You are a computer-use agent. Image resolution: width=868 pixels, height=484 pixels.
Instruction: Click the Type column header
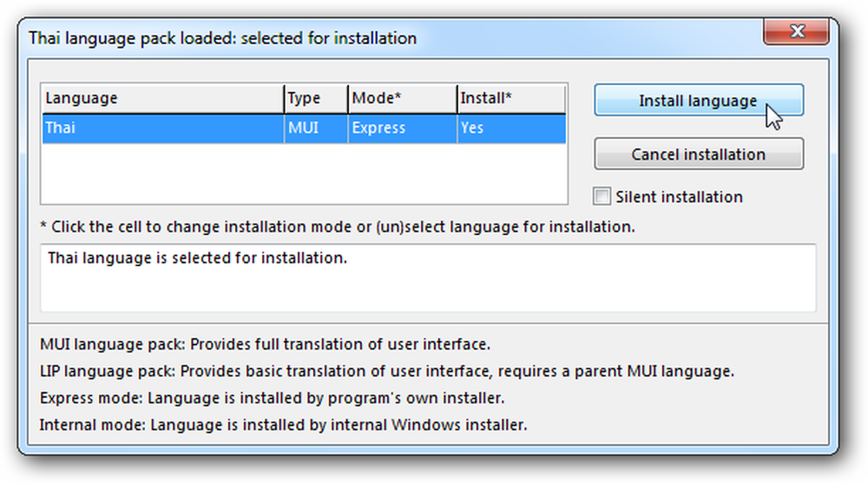coord(316,99)
